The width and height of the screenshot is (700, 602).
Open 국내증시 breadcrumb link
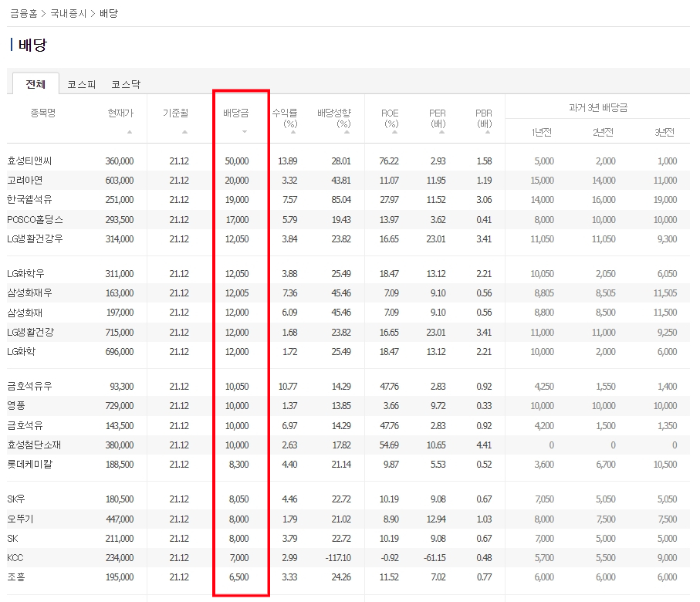pyautogui.click(x=69, y=13)
